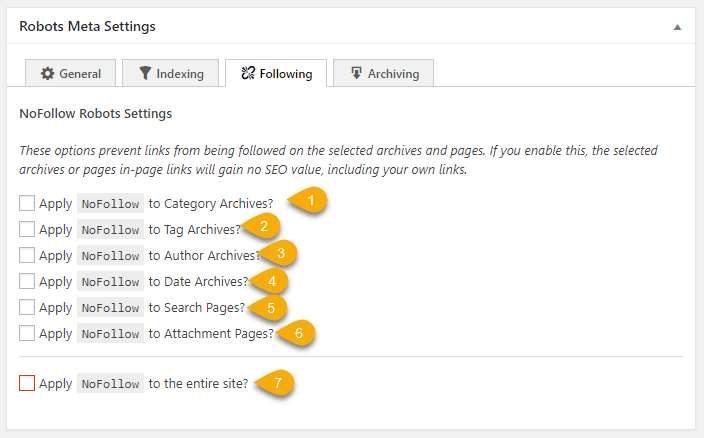The width and height of the screenshot is (704, 438).
Task: Open the Indexing tab
Action: pyautogui.click(x=170, y=74)
